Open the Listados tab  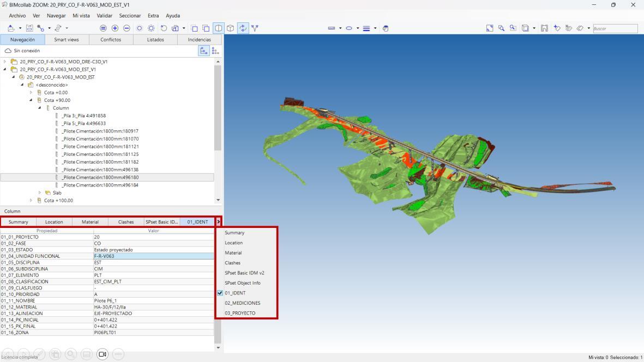pyautogui.click(x=155, y=40)
